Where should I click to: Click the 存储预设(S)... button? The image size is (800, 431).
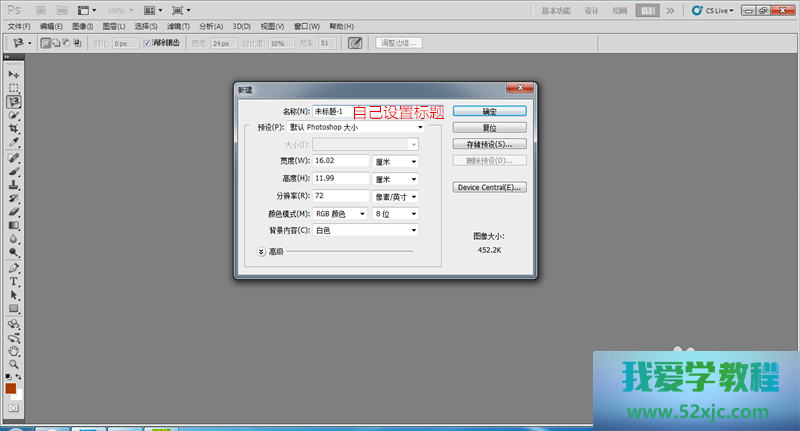[489, 144]
